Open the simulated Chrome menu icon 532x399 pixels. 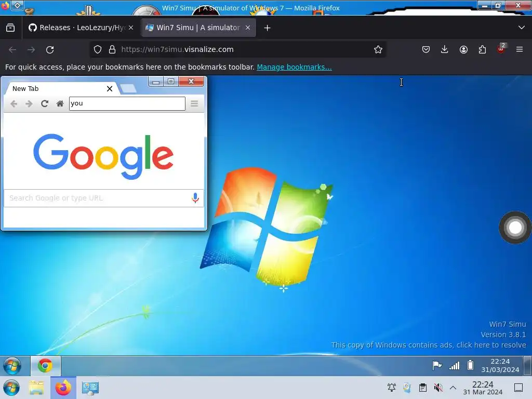pos(194,104)
